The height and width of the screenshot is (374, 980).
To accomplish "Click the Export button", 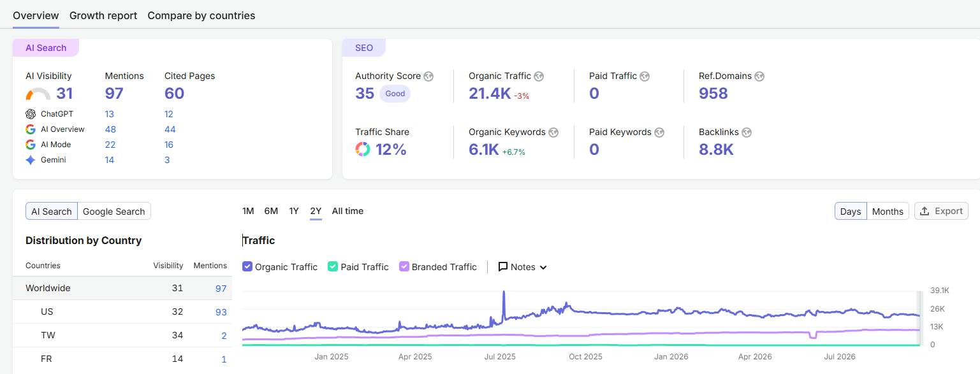I will click(941, 212).
